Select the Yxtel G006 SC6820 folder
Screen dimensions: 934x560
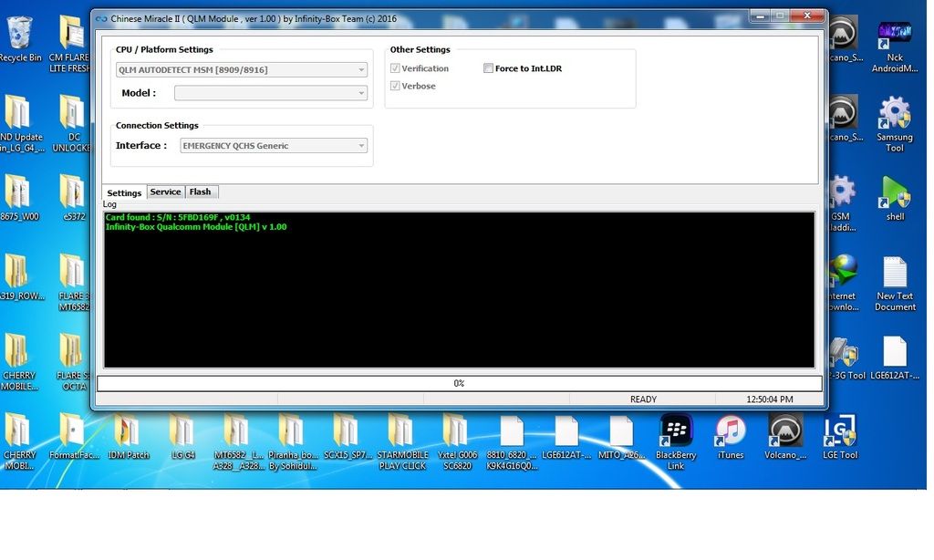(457, 441)
